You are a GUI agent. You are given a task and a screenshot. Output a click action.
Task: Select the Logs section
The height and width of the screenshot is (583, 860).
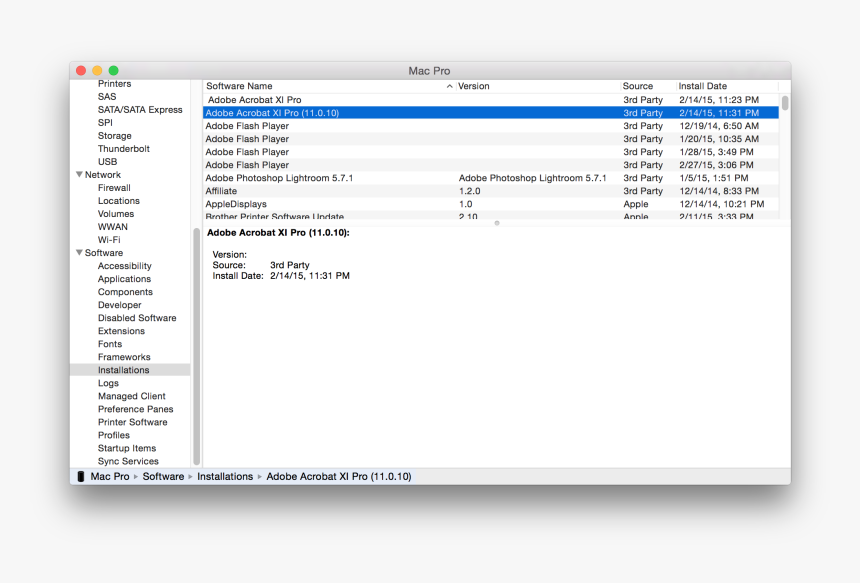pyautogui.click(x=108, y=382)
